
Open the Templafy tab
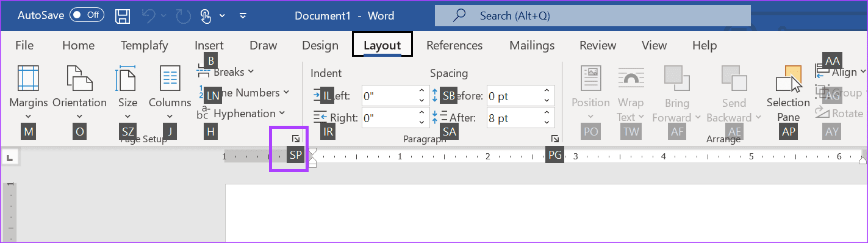tap(144, 45)
